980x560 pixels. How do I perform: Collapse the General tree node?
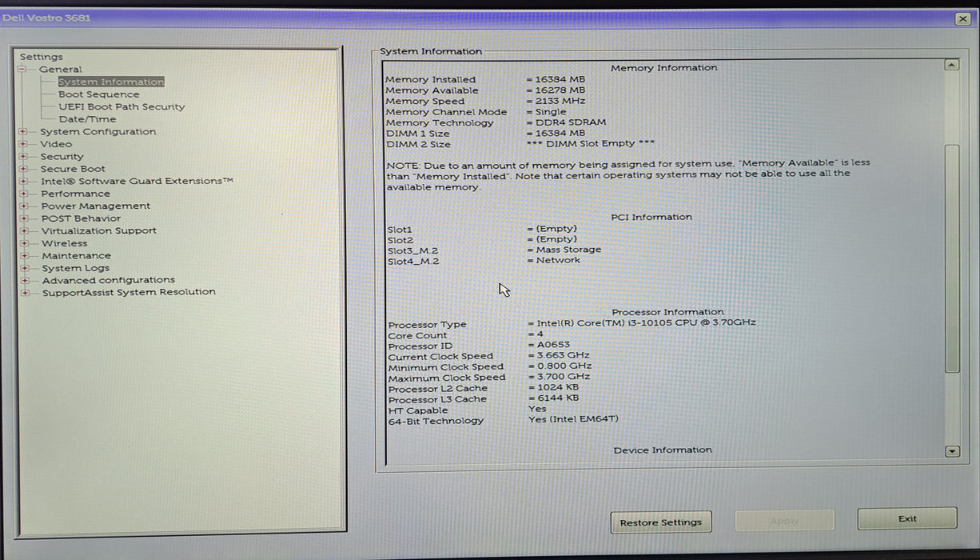point(22,70)
